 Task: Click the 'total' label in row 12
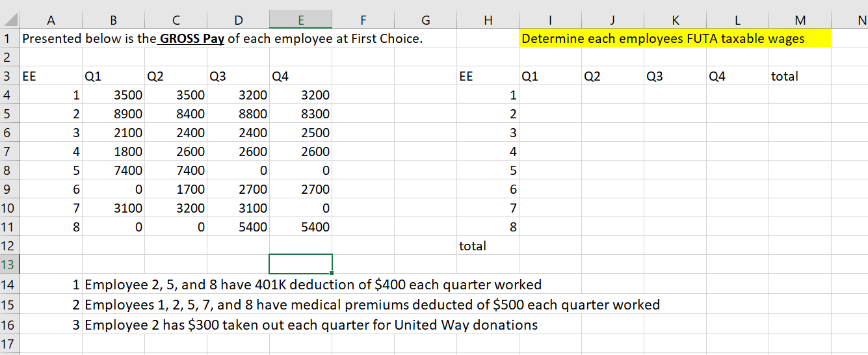coord(488,246)
